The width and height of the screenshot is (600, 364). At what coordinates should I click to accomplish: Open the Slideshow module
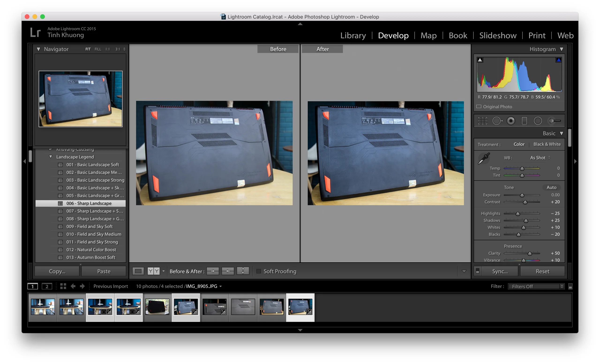(498, 36)
